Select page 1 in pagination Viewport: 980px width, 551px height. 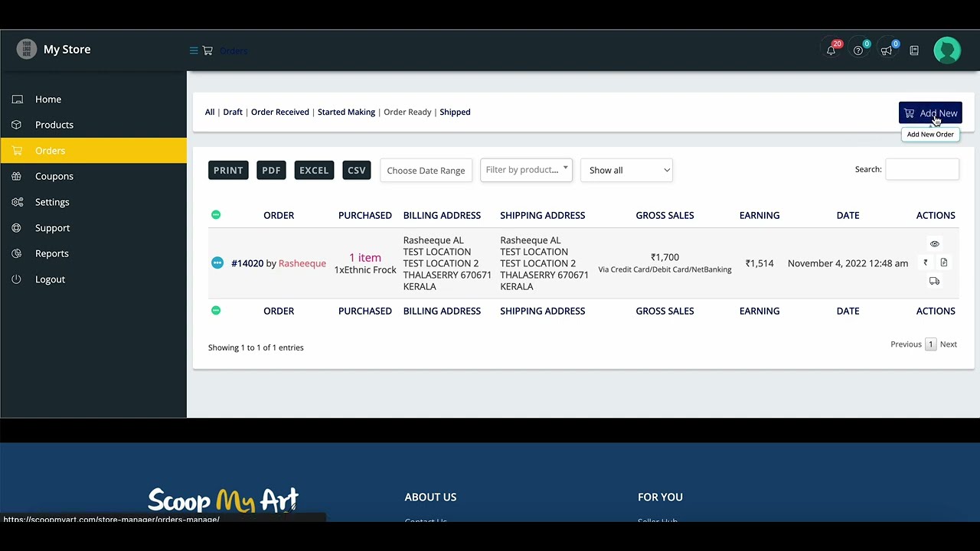[x=931, y=344]
